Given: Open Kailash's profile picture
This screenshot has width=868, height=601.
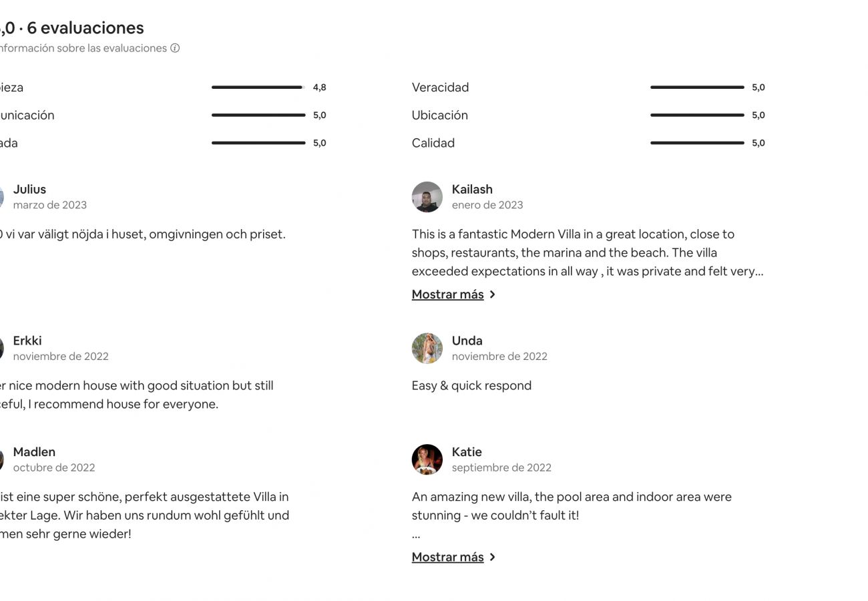Looking at the screenshot, I should pyautogui.click(x=427, y=197).
